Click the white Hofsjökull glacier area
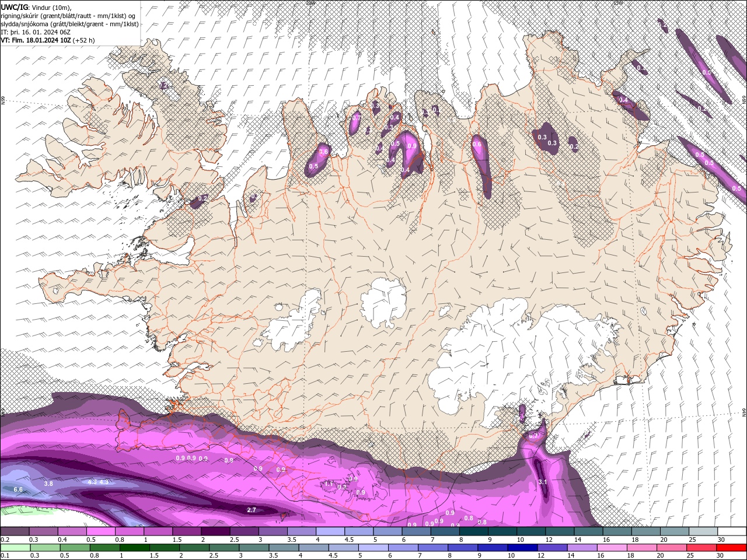The width and height of the screenshot is (747, 560). tap(383, 302)
